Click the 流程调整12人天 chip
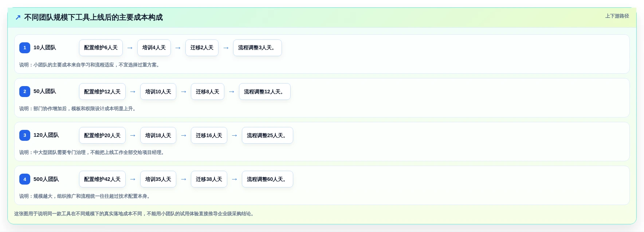This screenshot has width=644, height=232. tap(265, 92)
